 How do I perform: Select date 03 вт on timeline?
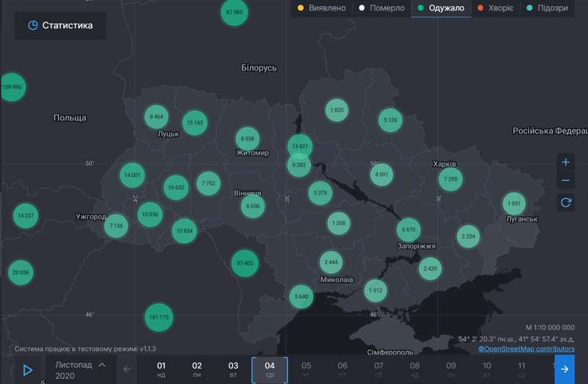coord(233,369)
